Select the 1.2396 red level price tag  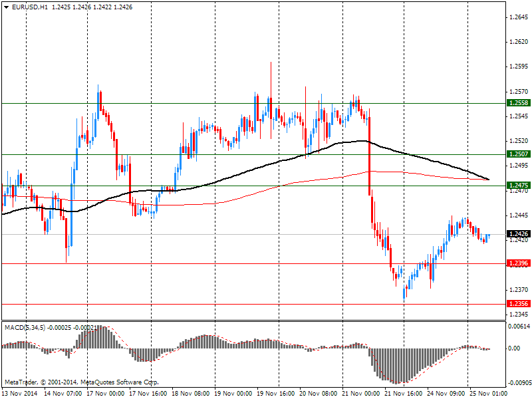pyautogui.click(x=519, y=263)
